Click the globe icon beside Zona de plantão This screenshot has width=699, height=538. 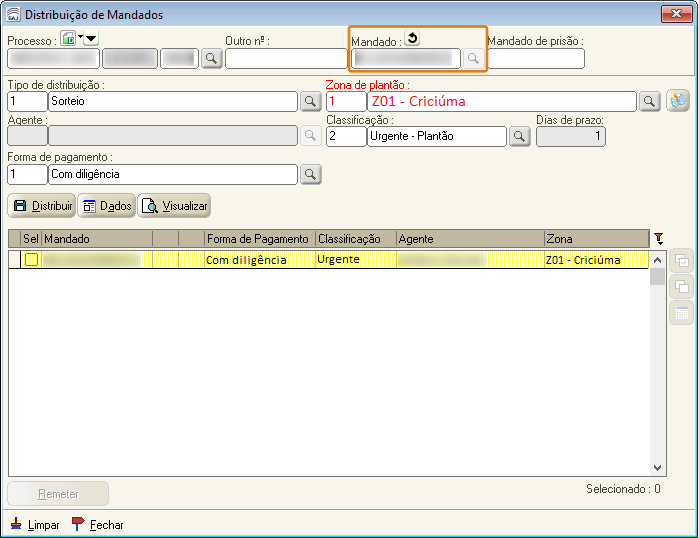point(678,100)
